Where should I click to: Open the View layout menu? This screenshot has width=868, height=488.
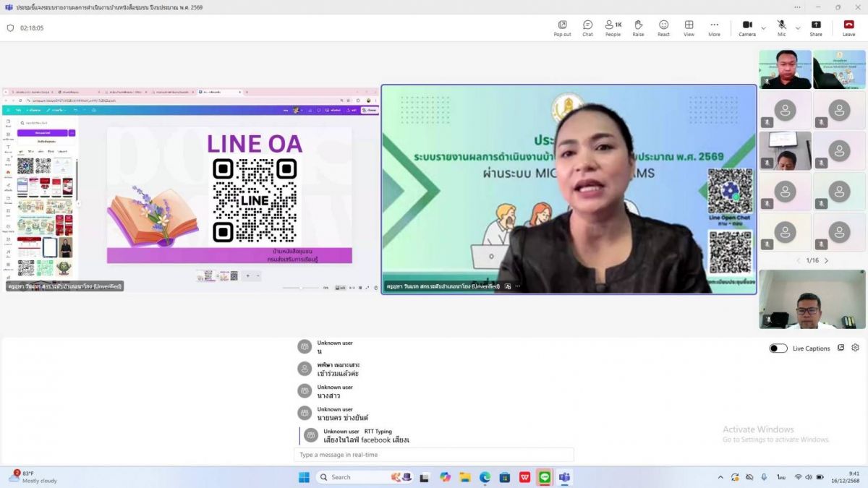click(689, 27)
